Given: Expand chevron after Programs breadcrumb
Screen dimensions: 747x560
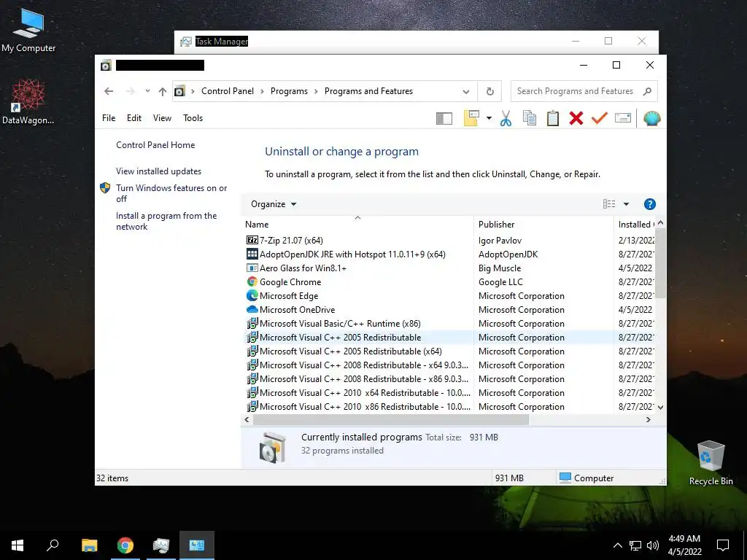Looking at the screenshot, I should pyautogui.click(x=316, y=91).
